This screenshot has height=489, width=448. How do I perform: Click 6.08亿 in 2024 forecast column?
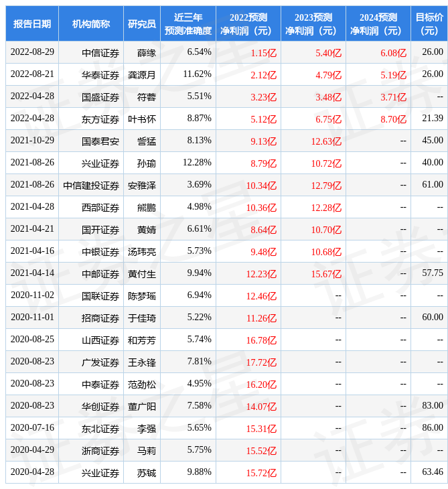coord(394,53)
